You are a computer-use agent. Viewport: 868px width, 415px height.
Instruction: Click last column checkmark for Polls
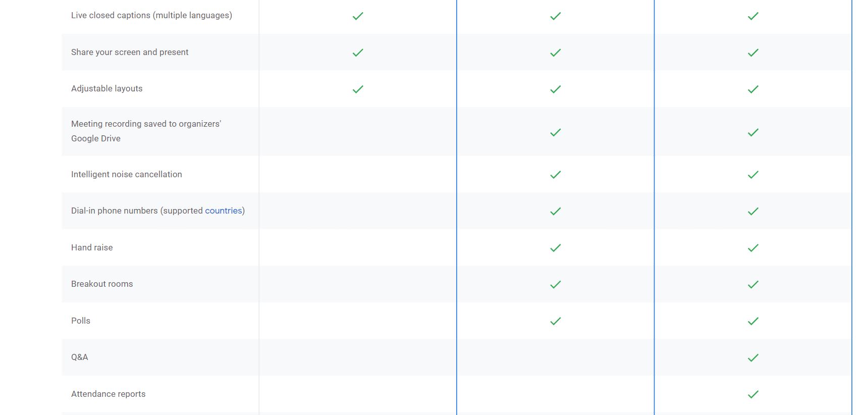753,321
